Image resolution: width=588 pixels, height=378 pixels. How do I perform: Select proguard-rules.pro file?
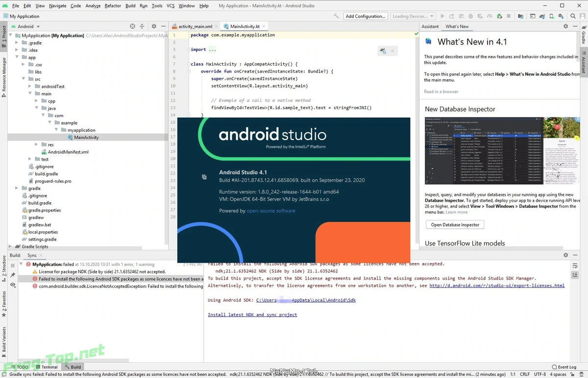tap(53, 181)
